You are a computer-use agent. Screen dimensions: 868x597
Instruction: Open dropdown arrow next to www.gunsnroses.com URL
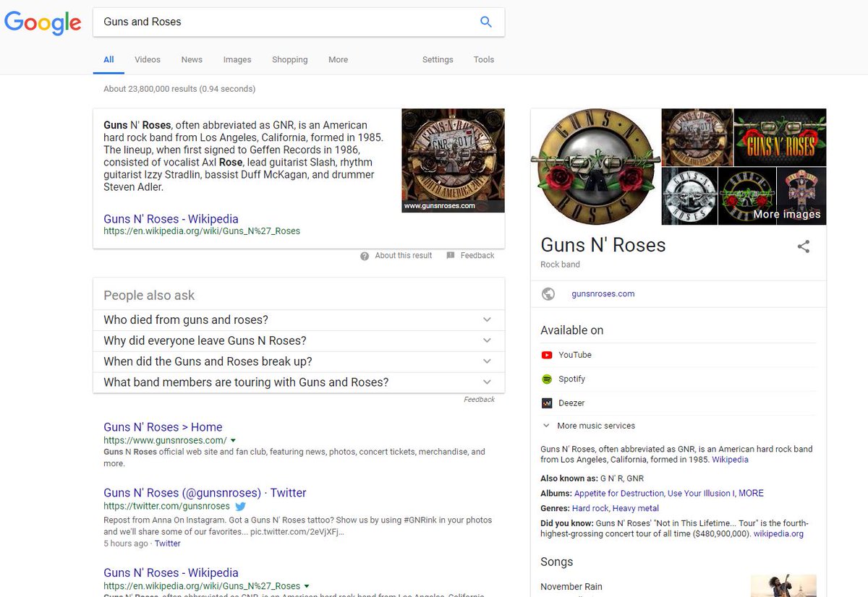[x=233, y=441]
